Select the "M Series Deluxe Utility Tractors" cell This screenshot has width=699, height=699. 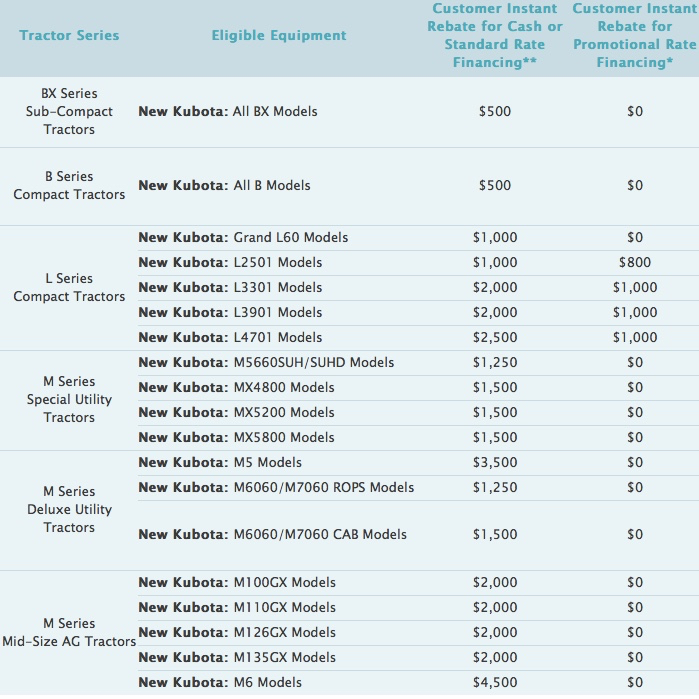[69, 509]
